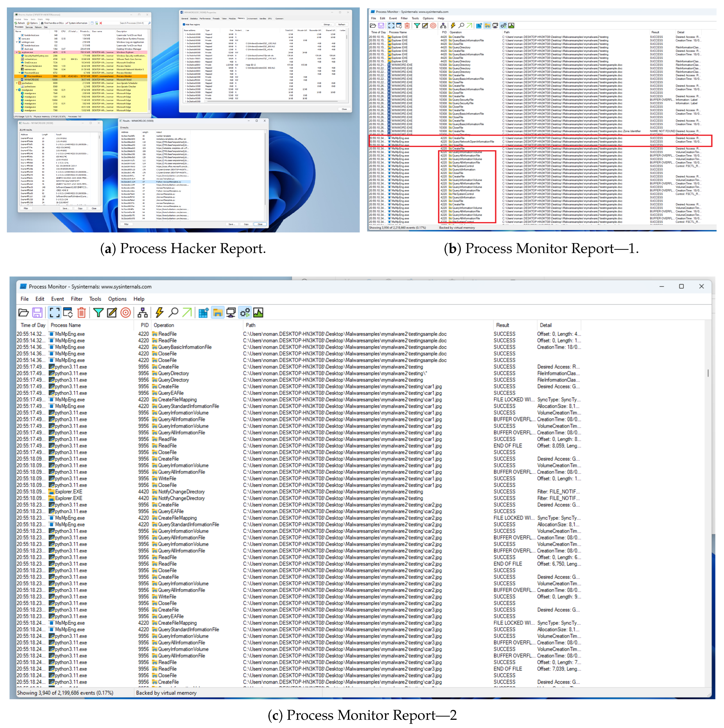Screen dimensions: 724x728
Task: Click green Jump To arrow in bottom Process Monitor
Action: (x=187, y=312)
